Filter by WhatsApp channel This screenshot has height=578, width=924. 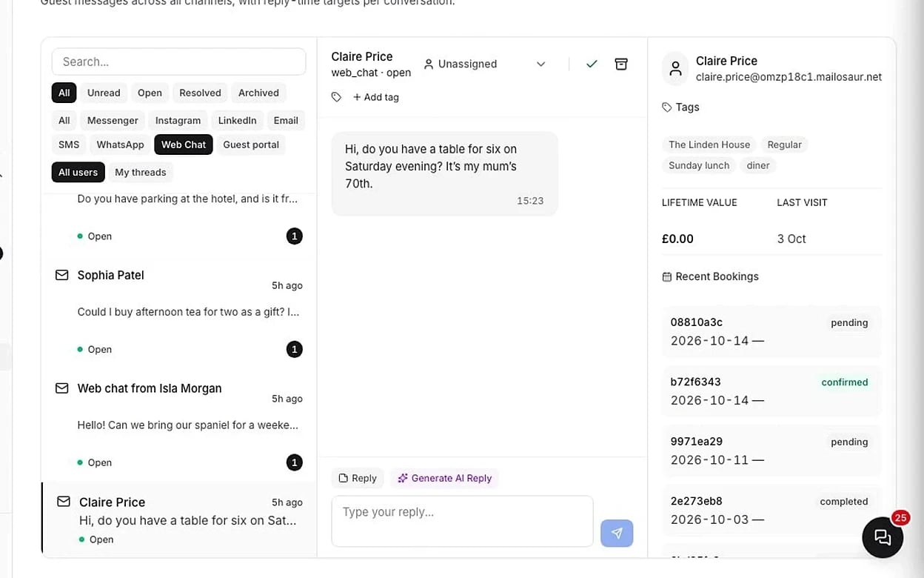tap(120, 144)
